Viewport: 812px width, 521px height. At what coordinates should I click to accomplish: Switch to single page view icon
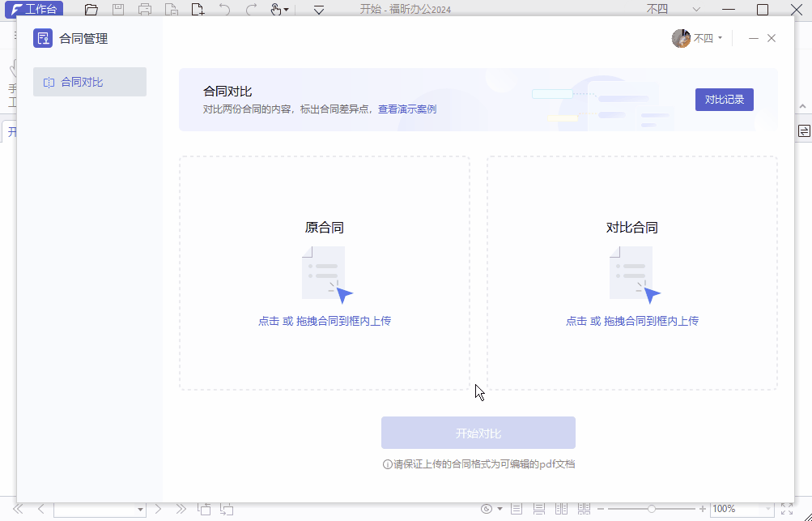click(517, 508)
